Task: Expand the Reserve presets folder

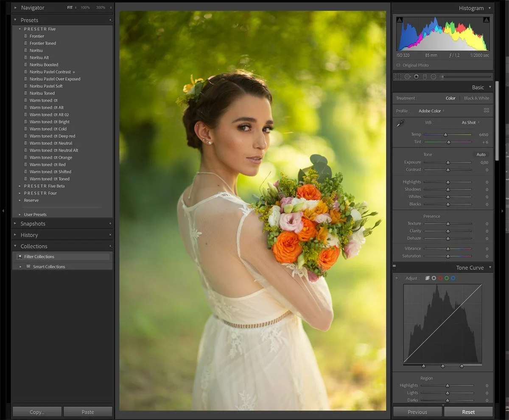Action: [20, 200]
